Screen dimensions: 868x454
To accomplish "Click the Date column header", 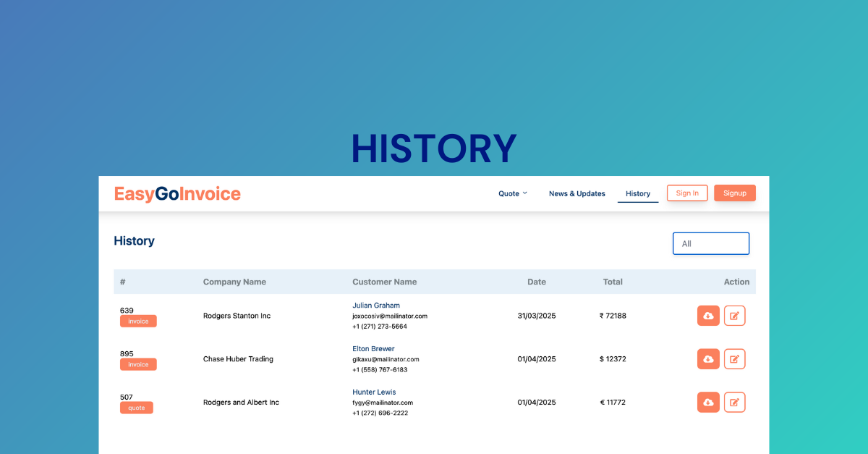I will (x=536, y=282).
